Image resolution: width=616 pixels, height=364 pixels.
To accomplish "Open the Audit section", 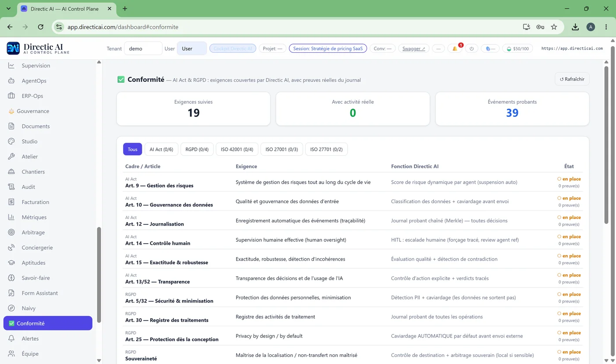I will click(x=28, y=187).
